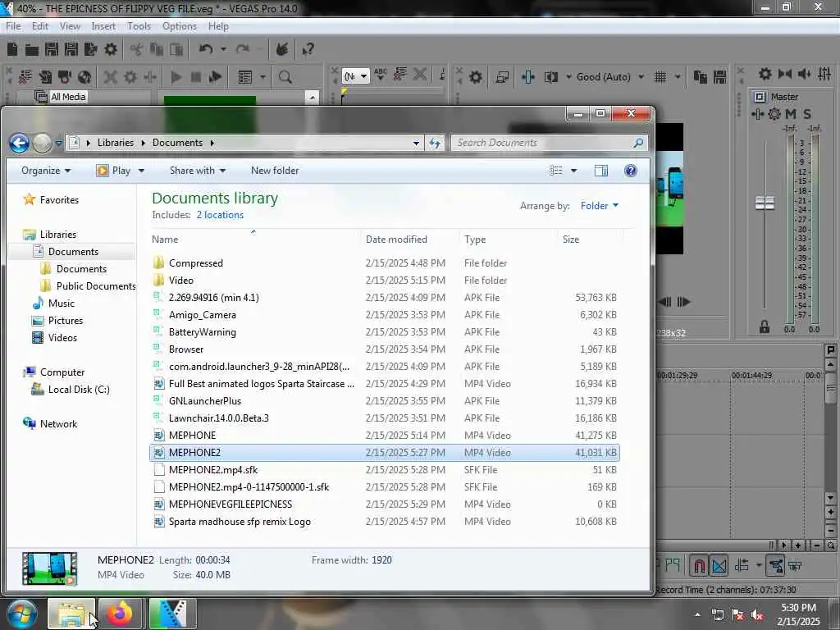The width and height of the screenshot is (840, 630).
Task: Open Firefox from the taskbar
Action: [x=120, y=614]
